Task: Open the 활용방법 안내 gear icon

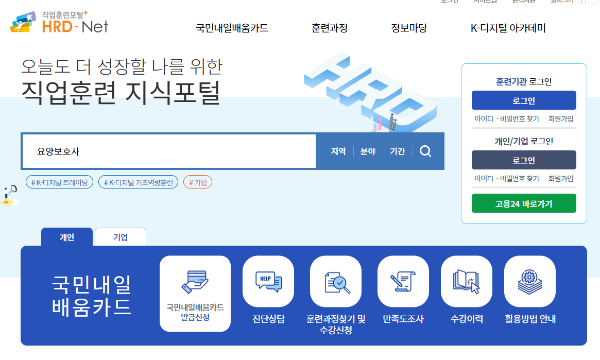Action: (530, 282)
